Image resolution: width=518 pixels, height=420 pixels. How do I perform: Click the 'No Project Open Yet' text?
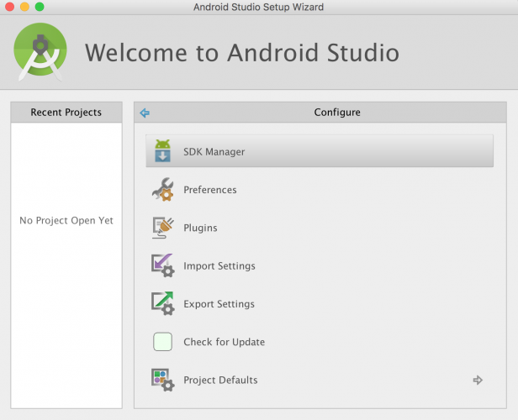66,220
